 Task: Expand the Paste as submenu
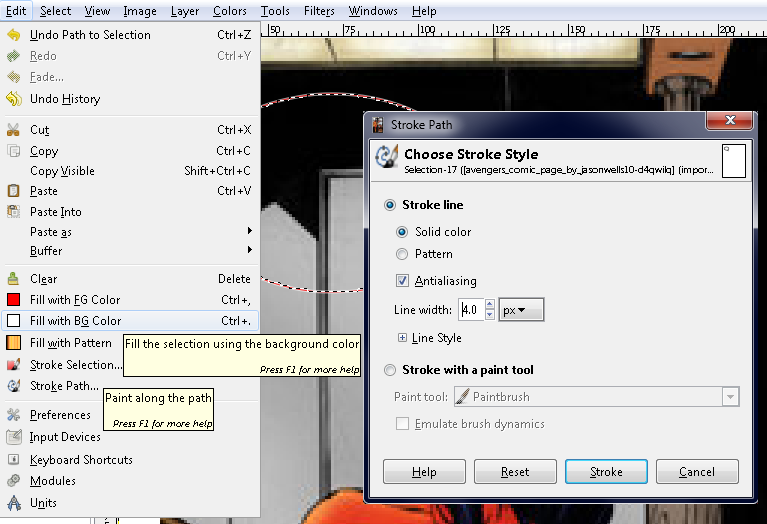(250, 230)
